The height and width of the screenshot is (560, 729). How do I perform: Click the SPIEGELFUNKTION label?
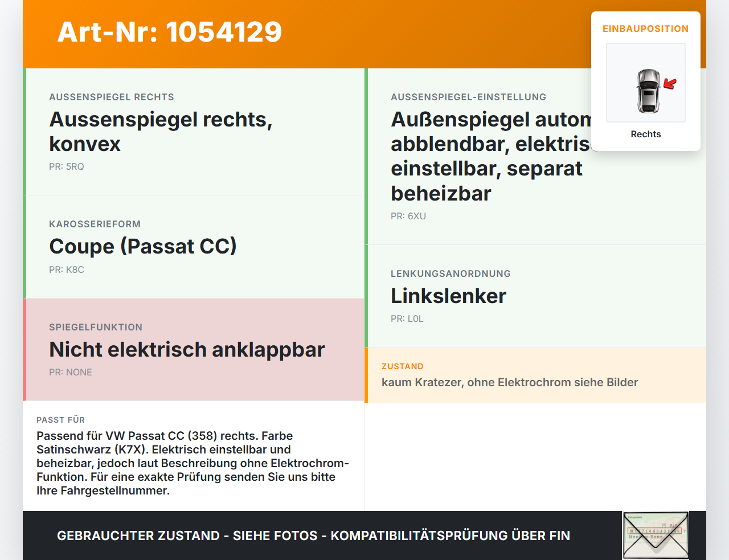pyautogui.click(x=96, y=328)
